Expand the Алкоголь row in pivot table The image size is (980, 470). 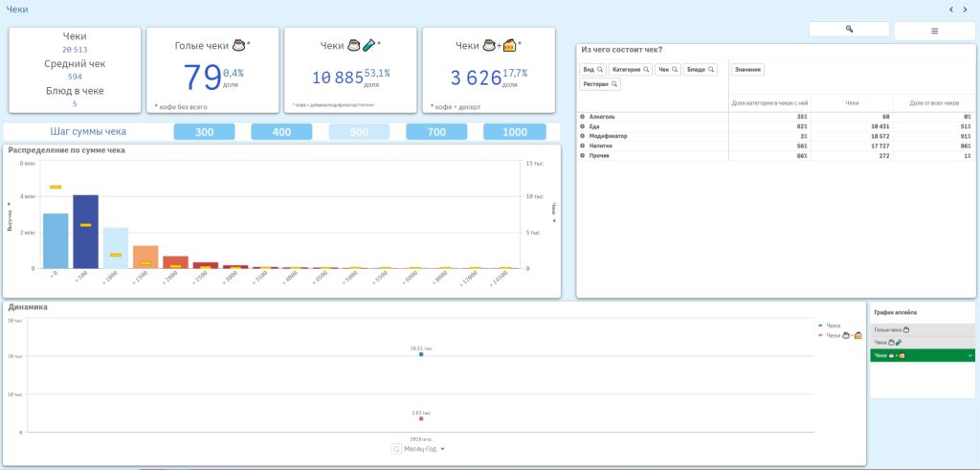click(583, 117)
